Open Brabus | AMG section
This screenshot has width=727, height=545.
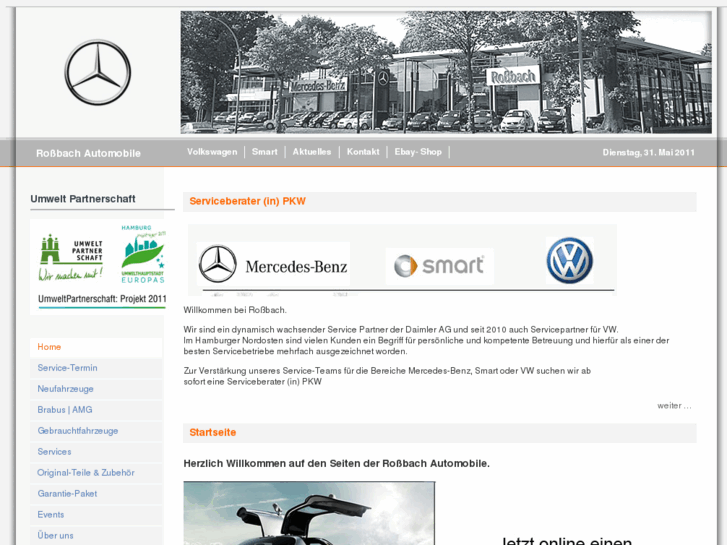pos(96,410)
